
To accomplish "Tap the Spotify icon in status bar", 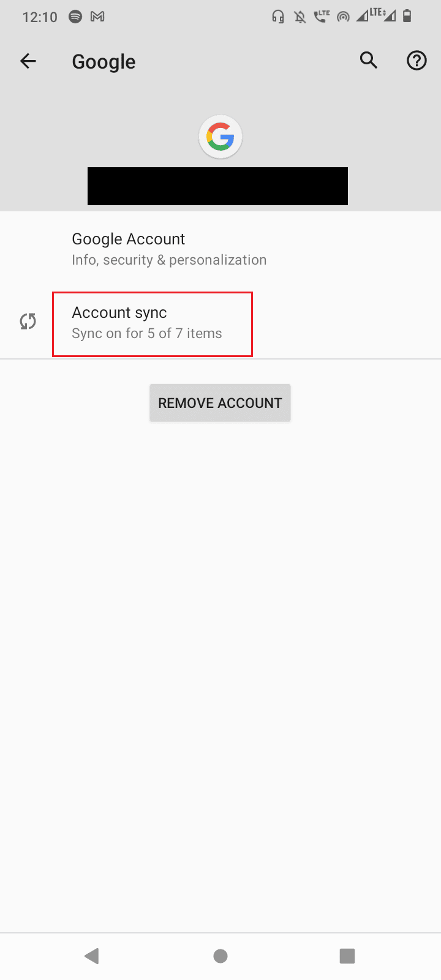I will (x=75, y=17).
